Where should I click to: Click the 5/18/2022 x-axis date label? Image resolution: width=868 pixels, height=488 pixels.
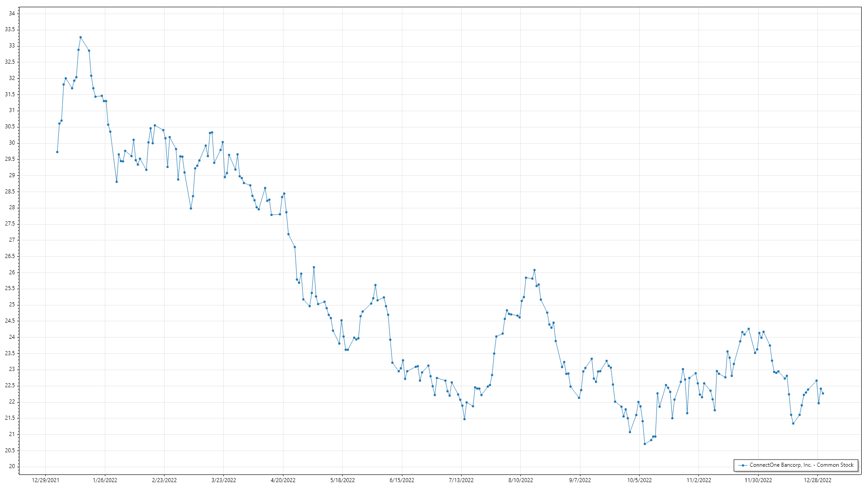coord(343,480)
